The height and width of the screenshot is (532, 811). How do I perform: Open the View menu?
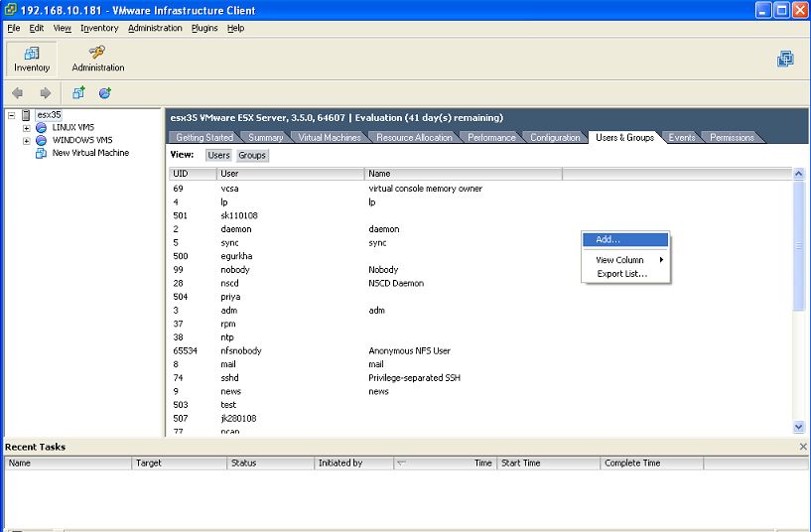tap(63, 28)
